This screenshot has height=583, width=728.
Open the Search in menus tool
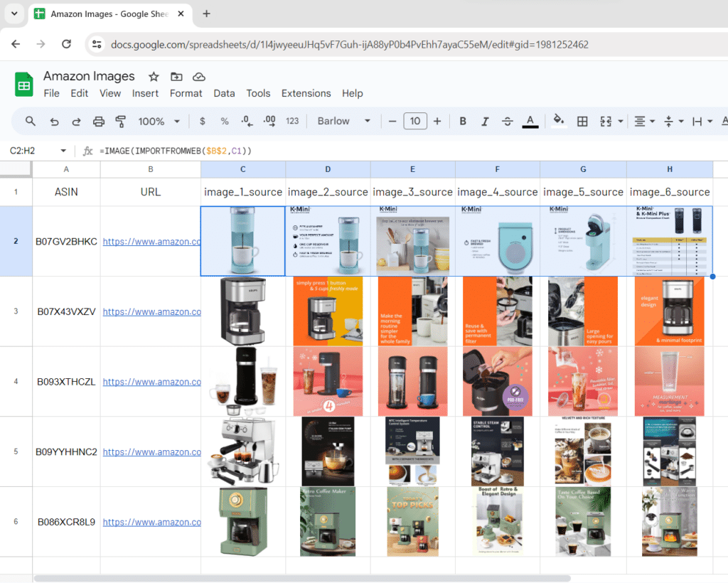[30, 121]
